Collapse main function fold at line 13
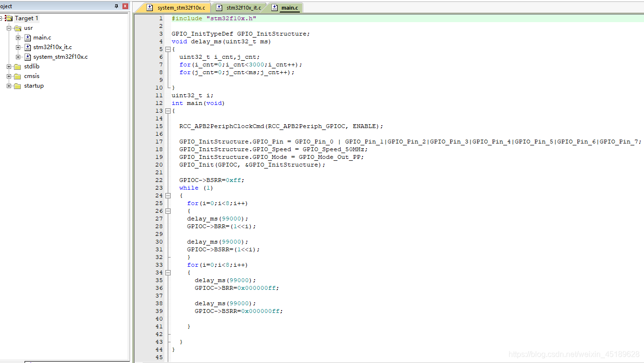 pos(168,111)
